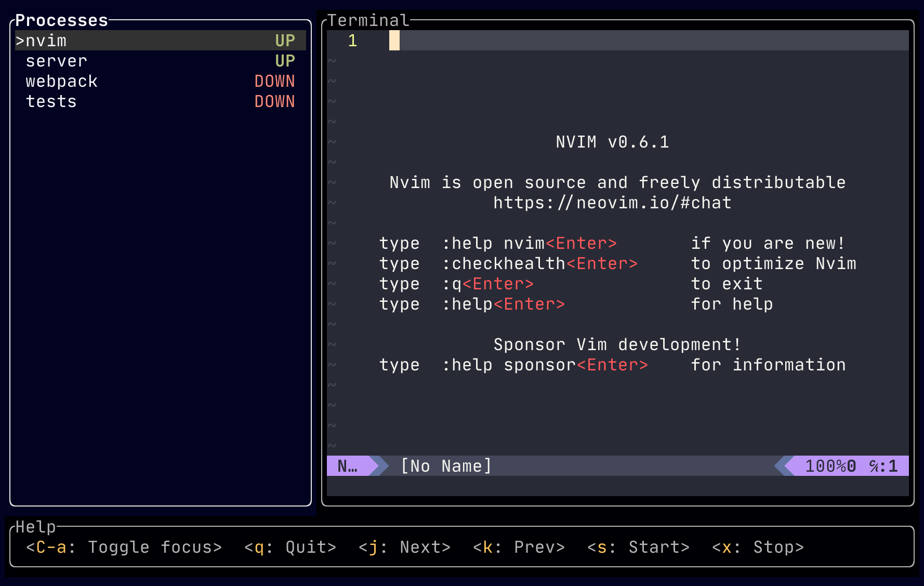Select the tests process entry
The height and width of the screenshot is (586, 924).
pos(161,101)
